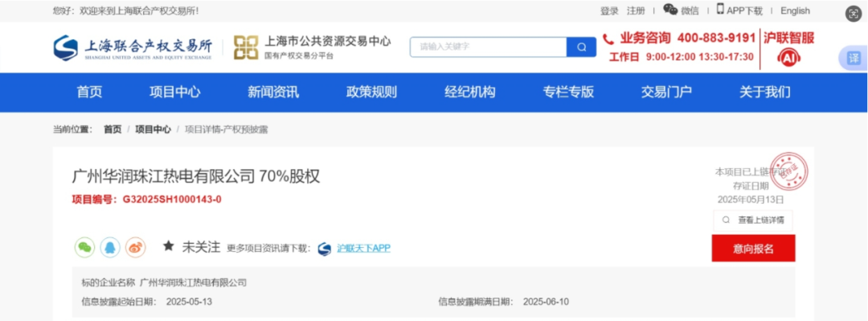Share via the green WeChat icon

[x=84, y=248]
